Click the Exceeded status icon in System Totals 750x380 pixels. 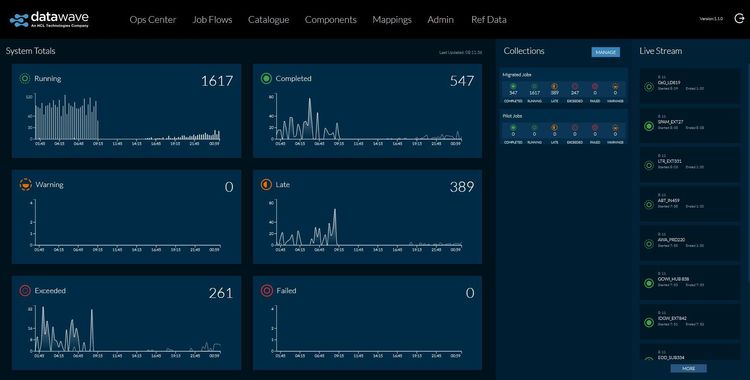(25, 291)
